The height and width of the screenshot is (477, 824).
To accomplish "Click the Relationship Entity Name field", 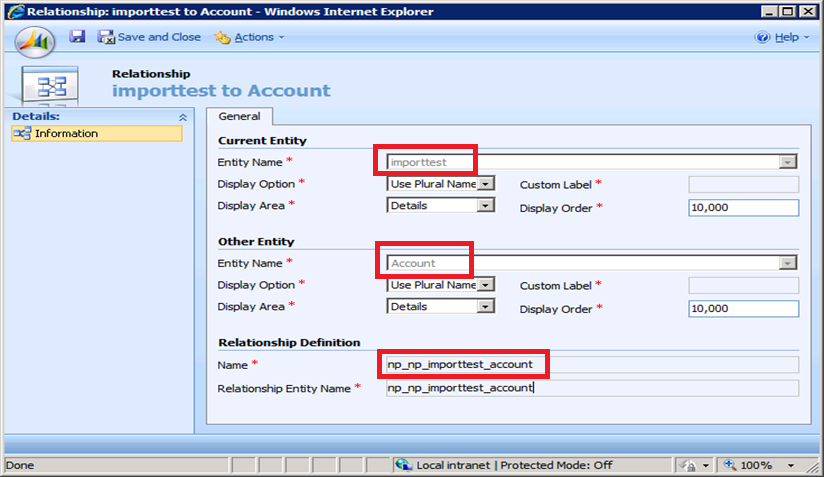I will pyautogui.click(x=592, y=388).
